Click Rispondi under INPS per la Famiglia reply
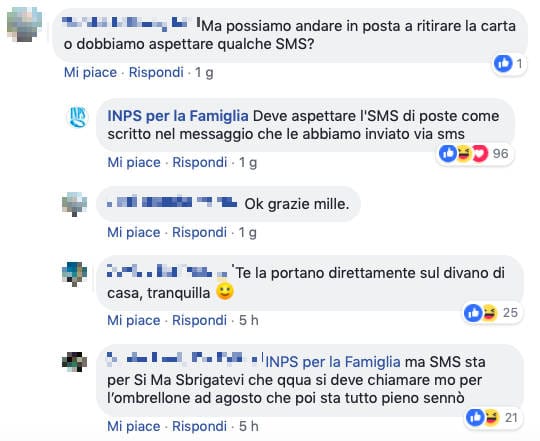Viewport: 540px width, 441px height. 199,162
